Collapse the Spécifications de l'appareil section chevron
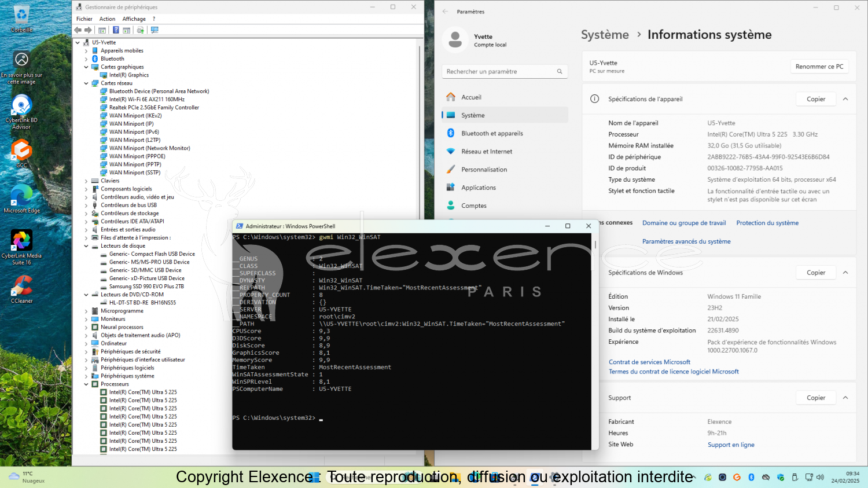The height and width of the screenshot is (488, 868). tap(845, 99)
